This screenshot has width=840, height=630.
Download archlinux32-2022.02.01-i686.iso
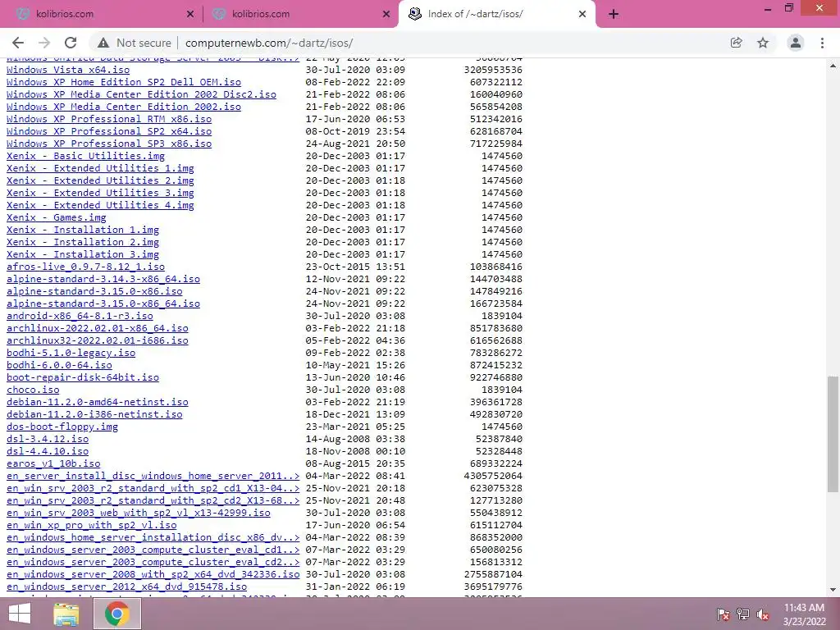[x=98, y=340]
